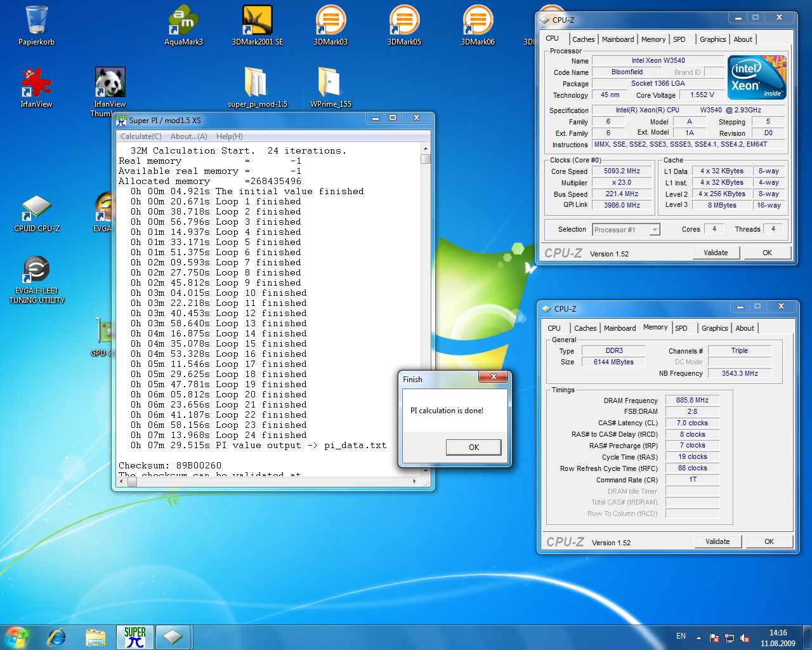Click Validate in the top CPU-Z window
Viewport: 812px width, 650px height.
click(716, 253)
